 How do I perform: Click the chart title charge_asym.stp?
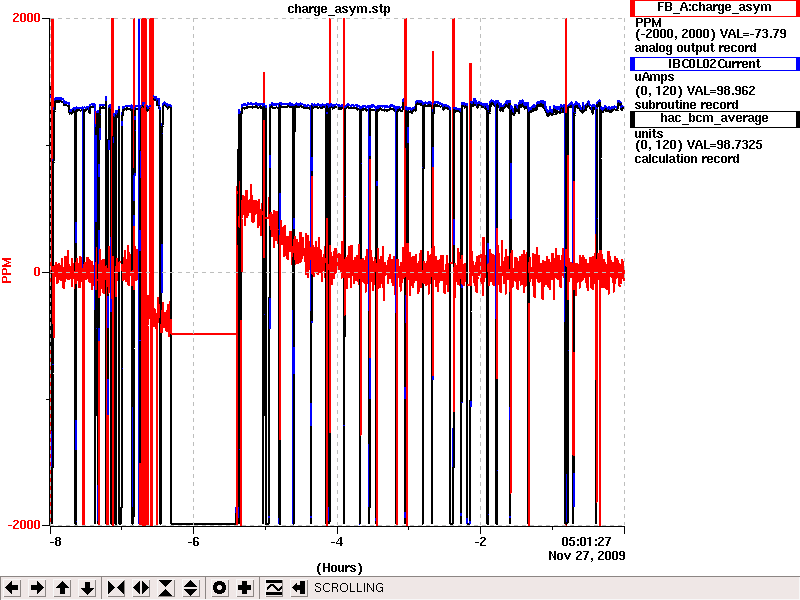click(x=339, y=9)
